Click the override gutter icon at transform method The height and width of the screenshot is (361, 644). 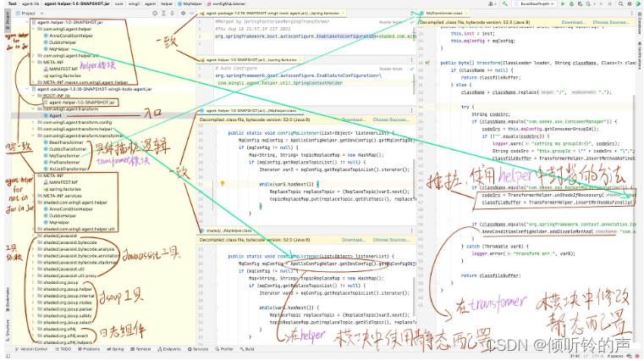tap(427, 63)
